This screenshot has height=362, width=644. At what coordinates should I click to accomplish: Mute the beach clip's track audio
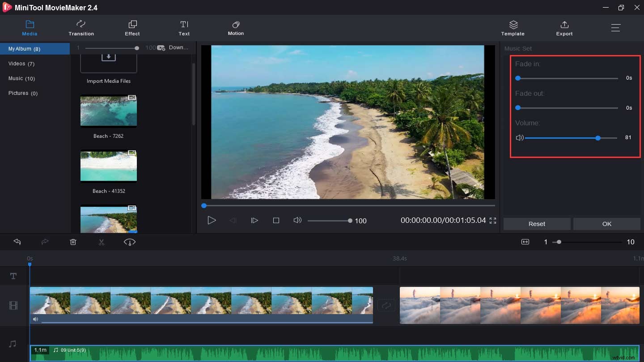(35, 319)
